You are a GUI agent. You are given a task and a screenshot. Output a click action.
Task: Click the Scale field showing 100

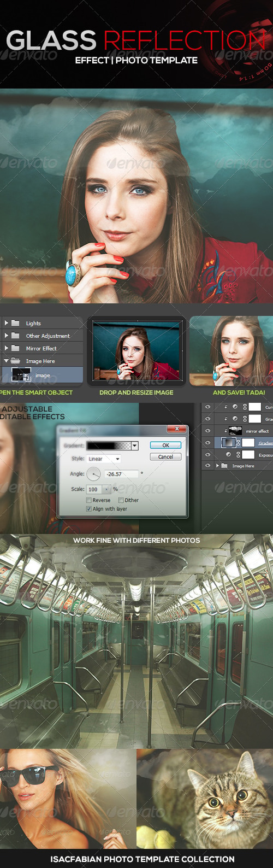pyautogui.click(x=94, y=489)
